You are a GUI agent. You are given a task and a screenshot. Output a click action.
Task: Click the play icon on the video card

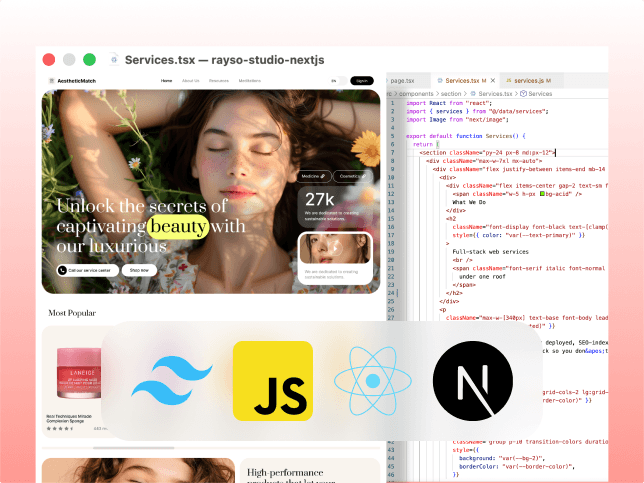(336, 248)
